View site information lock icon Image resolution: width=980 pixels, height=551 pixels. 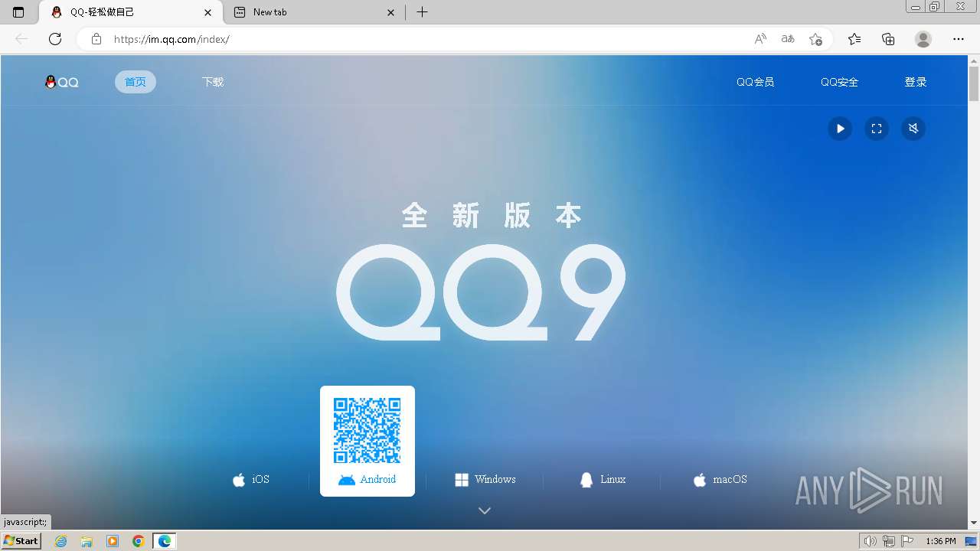click(96, 39)
